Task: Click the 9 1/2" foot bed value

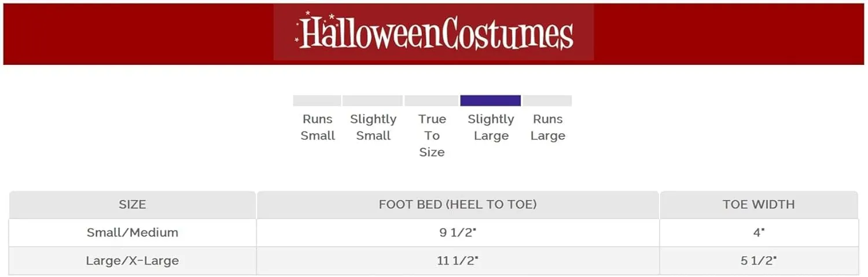Action: tap(458, 233)
